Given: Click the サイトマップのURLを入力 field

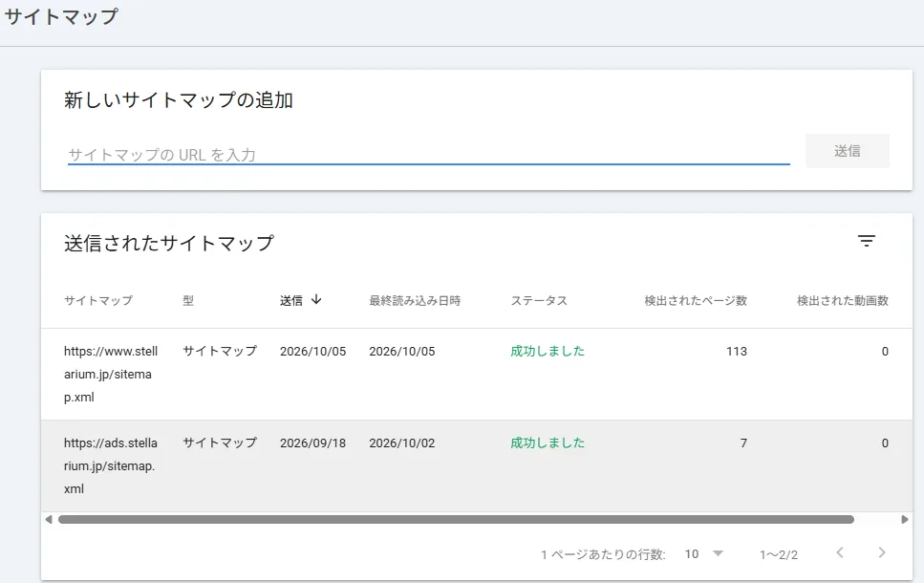Looking at the screenshot, I should click(x=428, y=155).
